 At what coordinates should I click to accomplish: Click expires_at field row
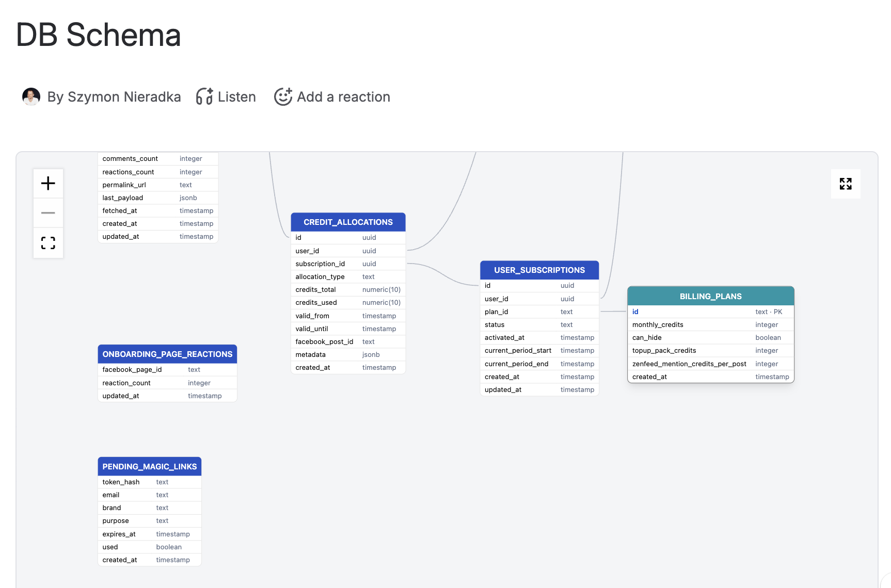[150, 534]
